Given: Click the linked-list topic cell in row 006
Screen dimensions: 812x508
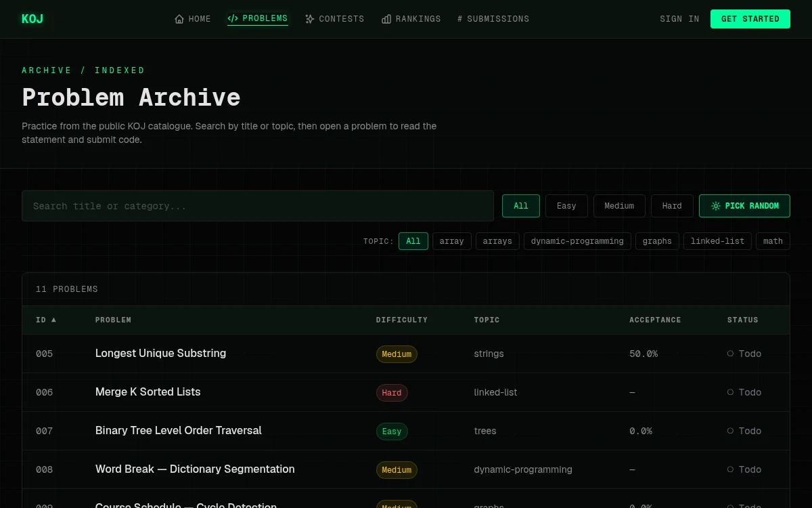Looking at the screenshot, I should click(495, 392).
